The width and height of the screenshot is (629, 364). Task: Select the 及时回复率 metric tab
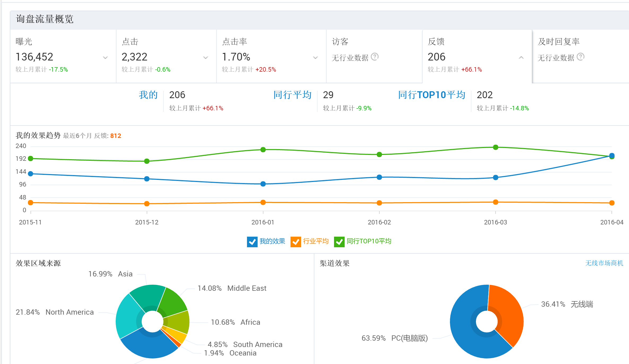(558, 42)
